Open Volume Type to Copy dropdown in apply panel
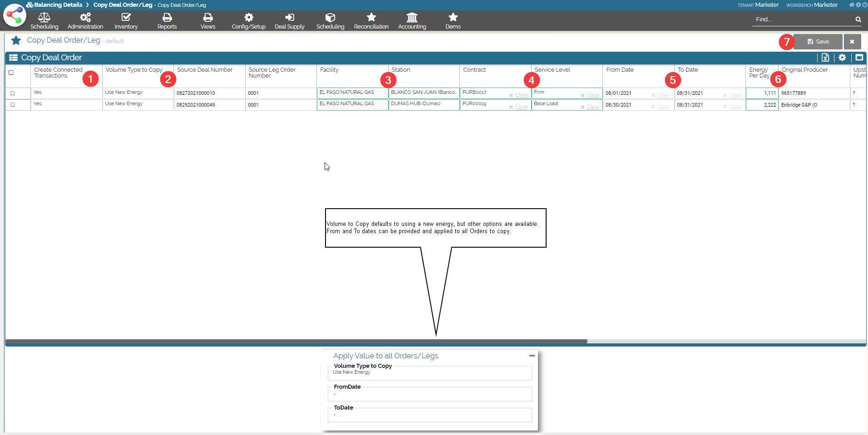This screenshot has height=435, width=868. [x=429, y=373]
